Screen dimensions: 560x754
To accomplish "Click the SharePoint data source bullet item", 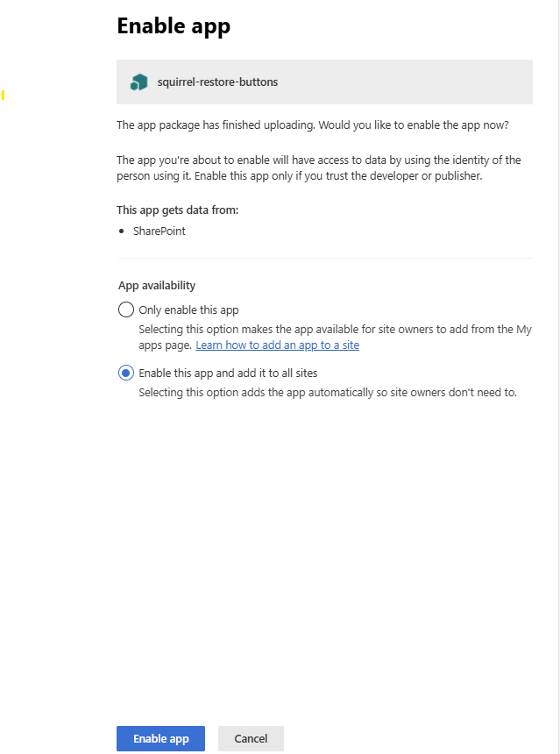I will (159, 231).
